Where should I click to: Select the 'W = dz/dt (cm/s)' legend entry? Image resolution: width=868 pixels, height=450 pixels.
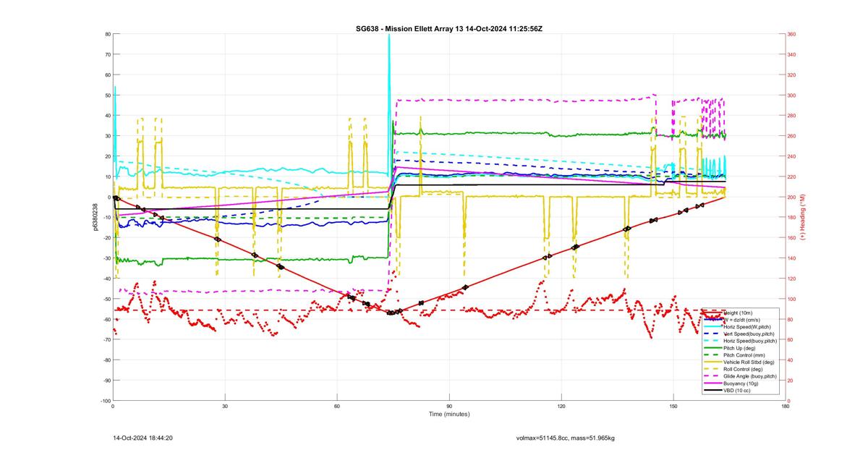(x=741, y=320)
